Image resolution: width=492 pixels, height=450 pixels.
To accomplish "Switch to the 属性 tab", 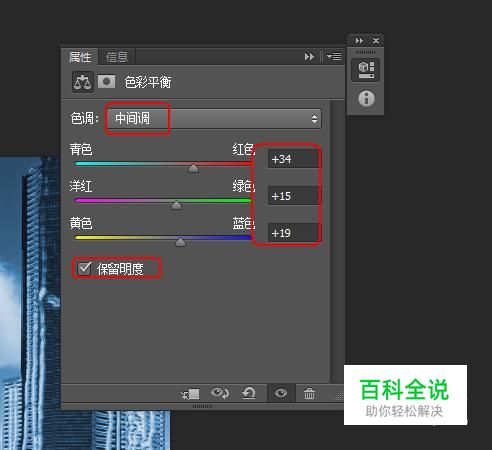I will coord(80,57).
